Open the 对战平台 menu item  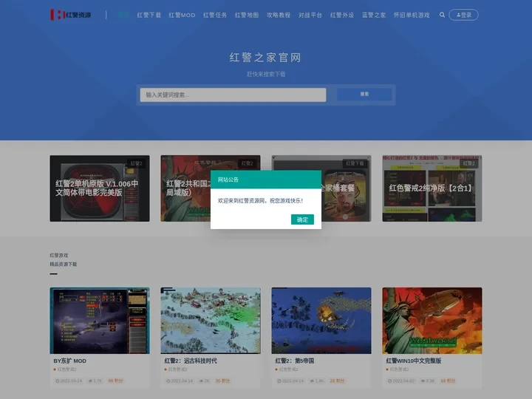pyautogui.click(x=310, y=15)
